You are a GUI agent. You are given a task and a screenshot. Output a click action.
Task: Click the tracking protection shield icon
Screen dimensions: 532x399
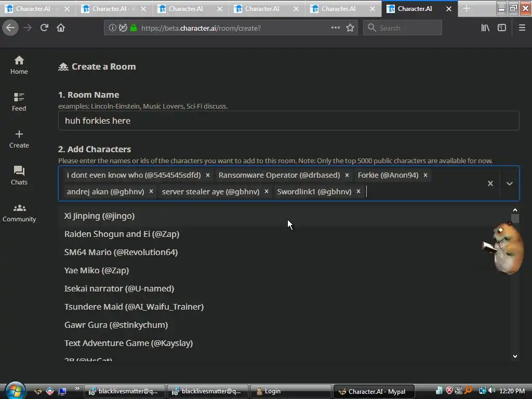[x=123, y=28]
